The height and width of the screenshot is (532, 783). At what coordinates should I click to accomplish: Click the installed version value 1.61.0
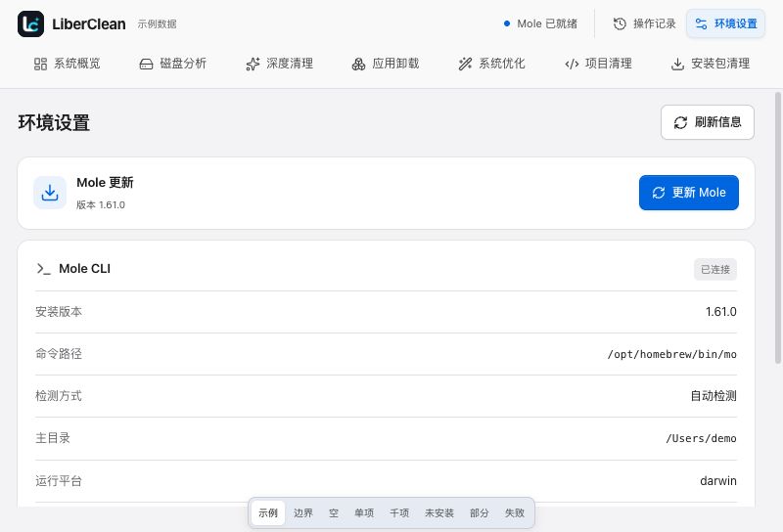pos(721,312)
